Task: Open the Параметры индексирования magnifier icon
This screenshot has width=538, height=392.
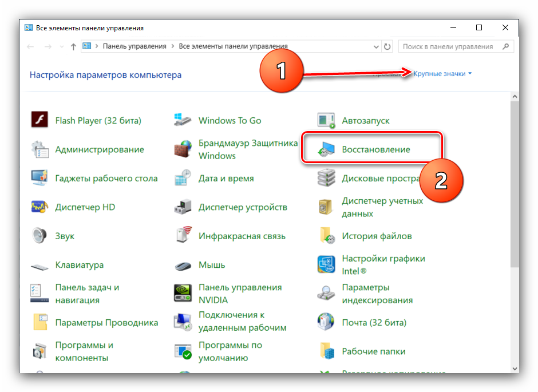Action: pos(326,293)
